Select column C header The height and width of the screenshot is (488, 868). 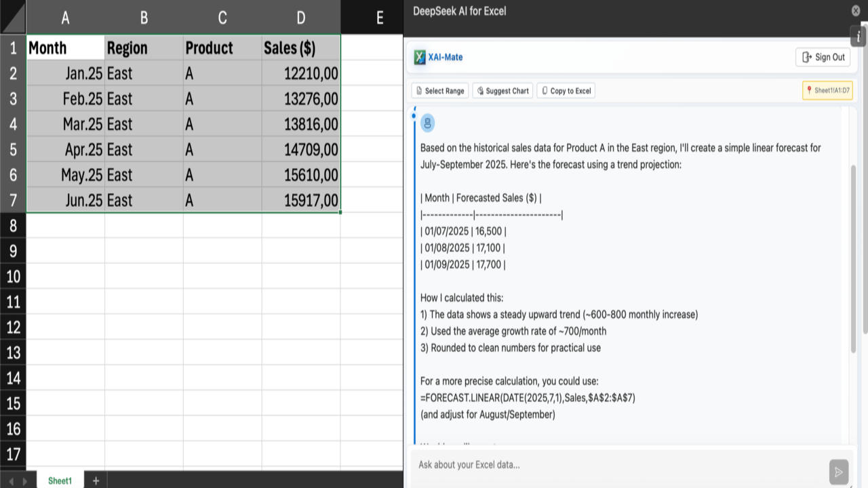click(x=222, y=18)
